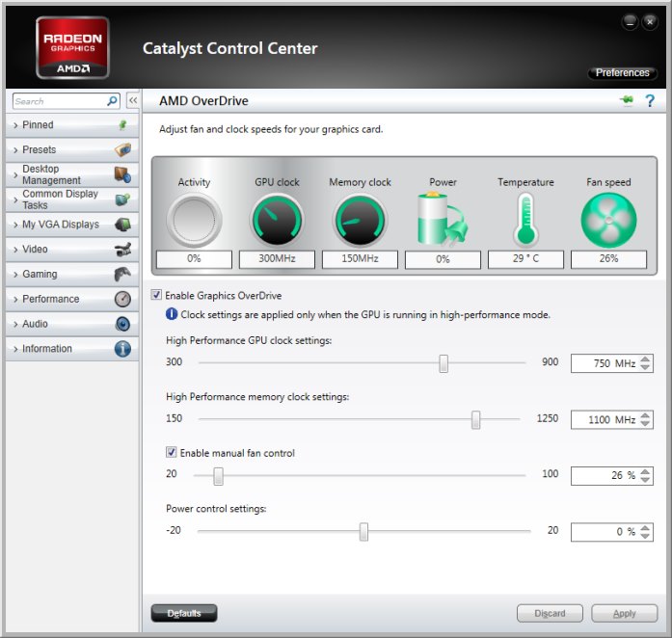Open help with the question mark icon
This screenshot has width=672, height=638.
tap(650, 100)
